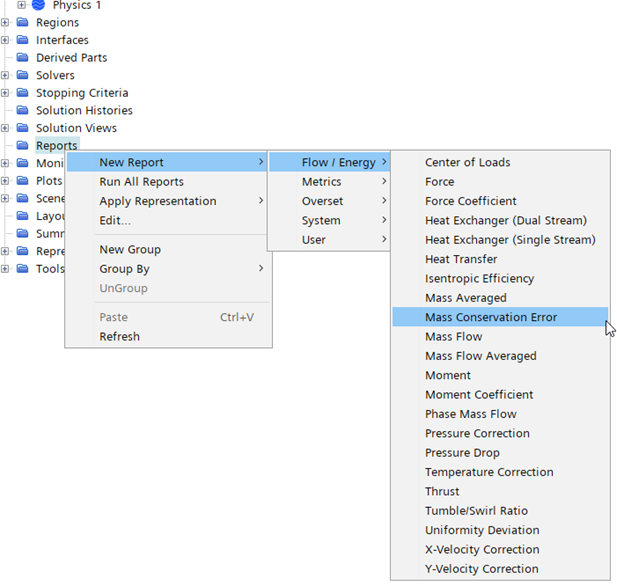Click the Reports folder icon
This screenshot has width=617, height=586.
click(x=22, y=146)
